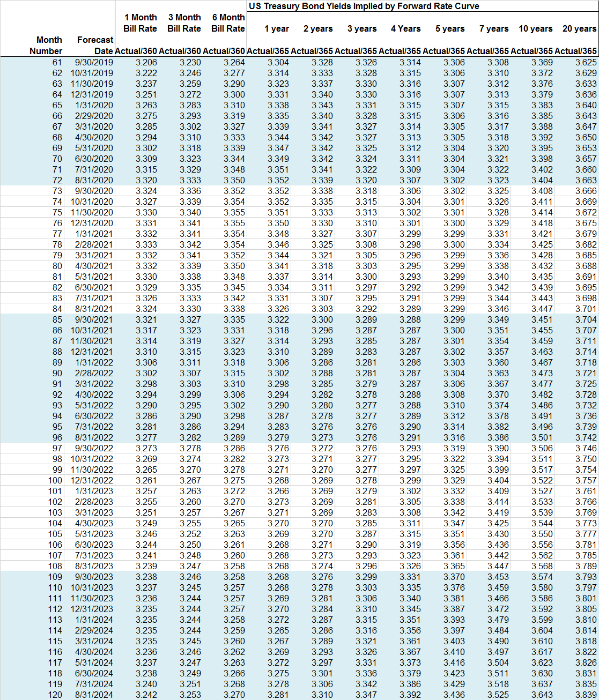
Task: Select 3 years yield 3.281 in row 102
Action: pos(366,502)
